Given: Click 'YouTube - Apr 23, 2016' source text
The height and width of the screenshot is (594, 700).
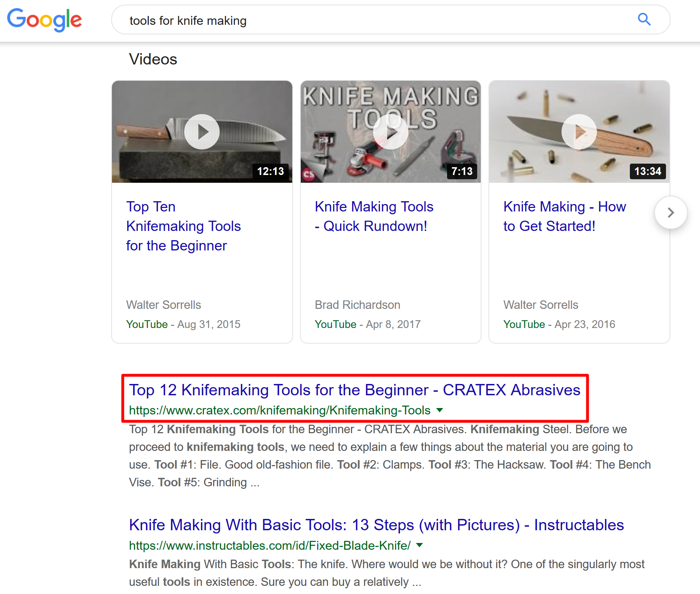Looking at the screenshot, I should (559, 324).
